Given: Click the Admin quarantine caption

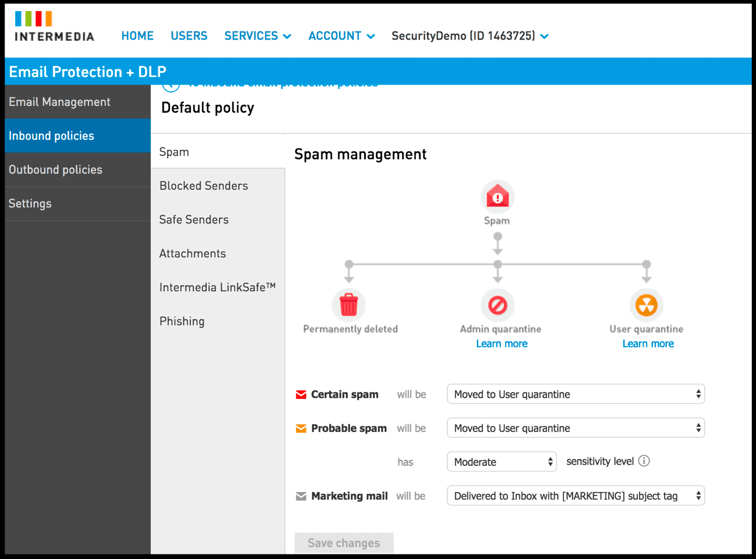Looking at the screenshot, I should point(500,329).
